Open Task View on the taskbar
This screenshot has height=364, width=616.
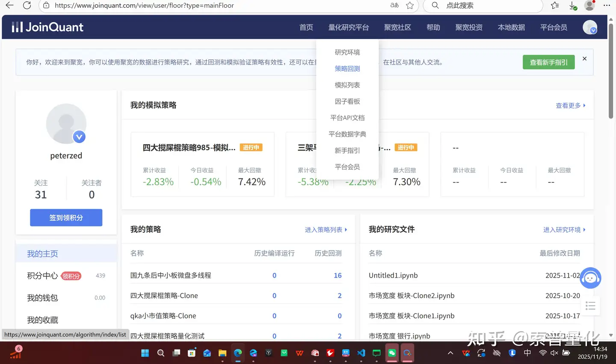pos(176,353)
